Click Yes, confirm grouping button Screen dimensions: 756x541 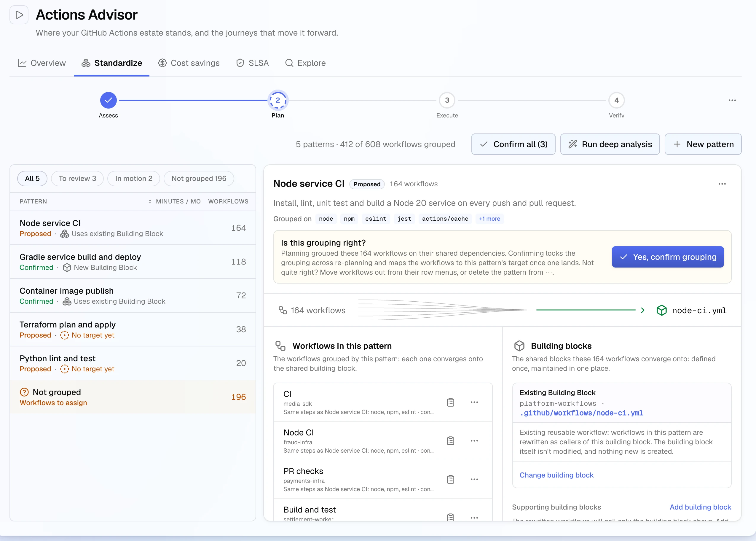668,257
